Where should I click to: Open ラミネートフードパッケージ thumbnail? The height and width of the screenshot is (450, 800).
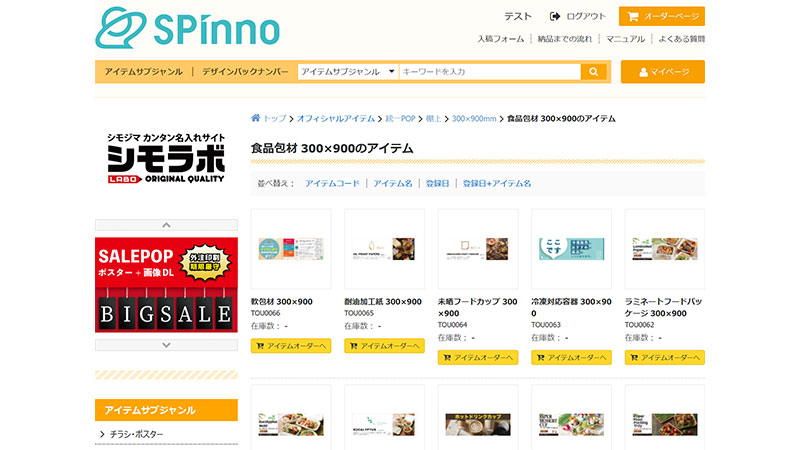[x=665, y=249]
